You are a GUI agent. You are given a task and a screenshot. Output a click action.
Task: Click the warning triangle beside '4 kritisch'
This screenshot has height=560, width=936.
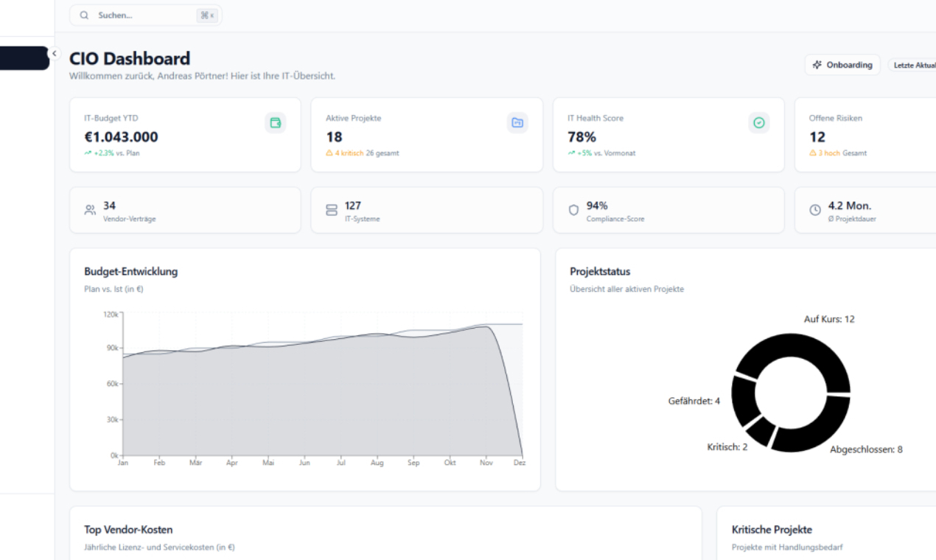[x=328, y=153]
